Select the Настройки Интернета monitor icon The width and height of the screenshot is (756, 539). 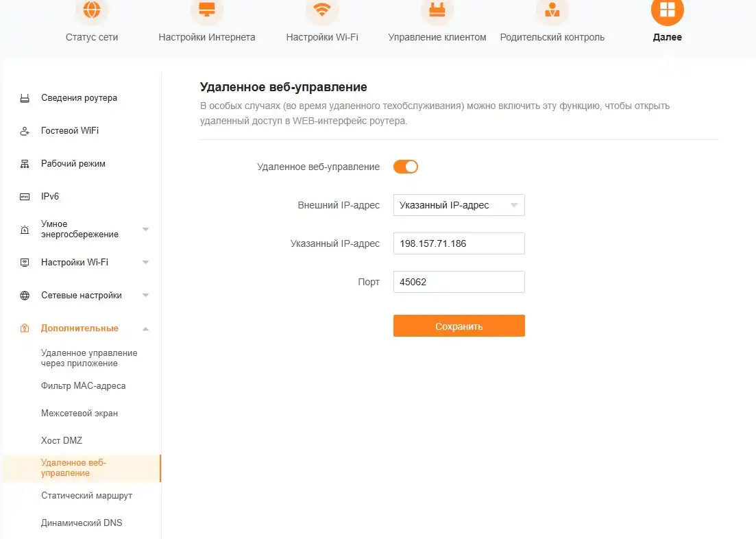tap(207, 10)
